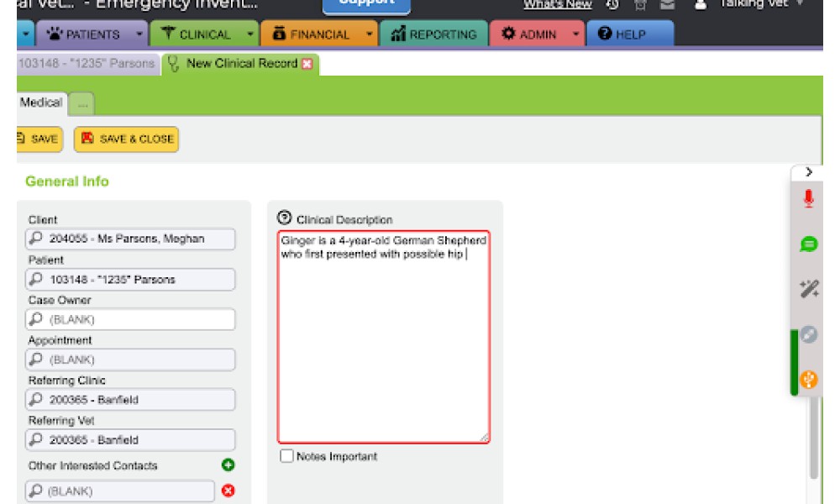Select the New Clinical Record tab

241,64
